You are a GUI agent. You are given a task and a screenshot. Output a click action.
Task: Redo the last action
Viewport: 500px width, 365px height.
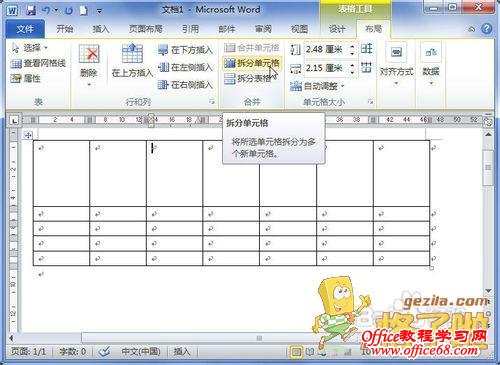pyautogui.click(x=68, y=10)
